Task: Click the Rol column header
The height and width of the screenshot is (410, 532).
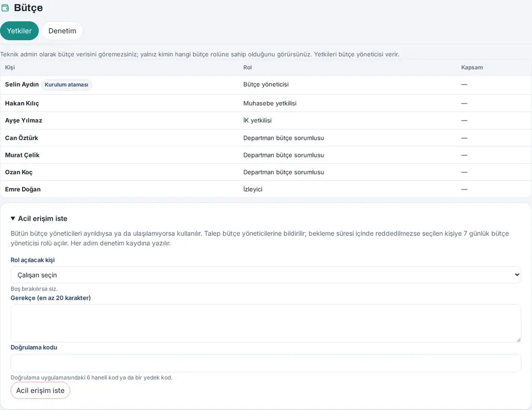Action: click(247, 67)
